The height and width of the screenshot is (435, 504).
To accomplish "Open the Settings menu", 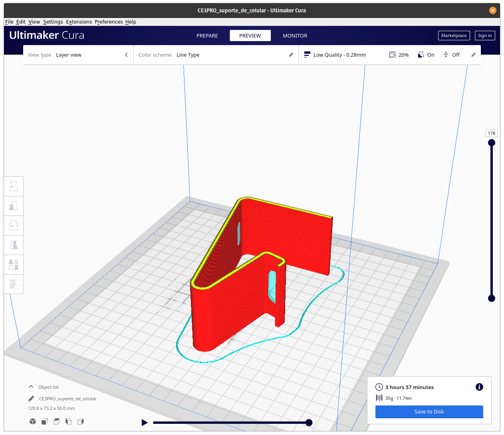I will pyautogui.click(x=53, y=22).
